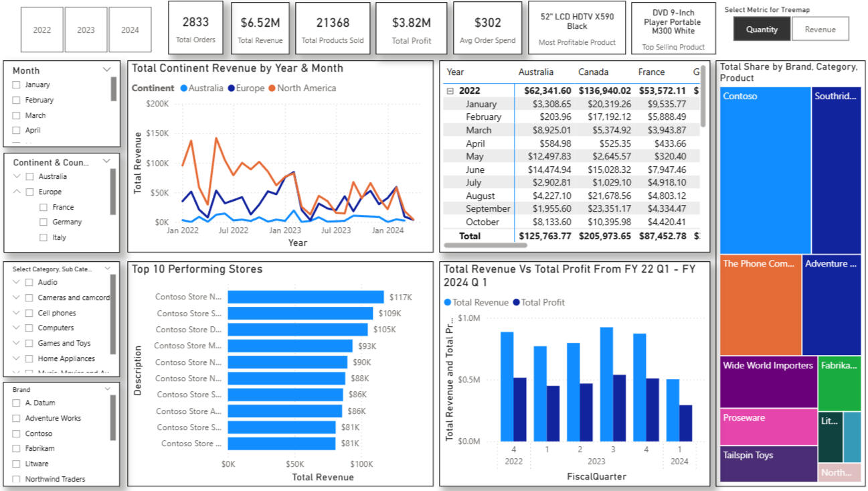
Task: Click the Total Revenue legend marker
Action: (448, 303)
